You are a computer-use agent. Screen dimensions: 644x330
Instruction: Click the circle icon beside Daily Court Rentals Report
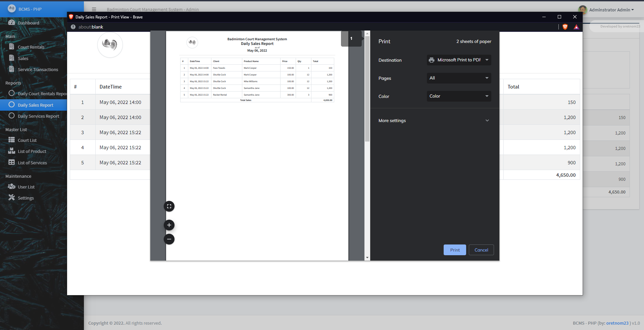click(x=12, y=93)
